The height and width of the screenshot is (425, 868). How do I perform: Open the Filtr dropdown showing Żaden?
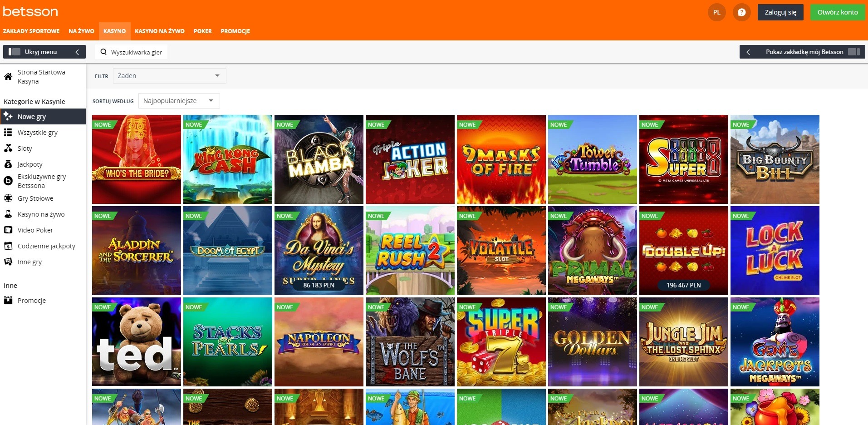[169, 76]
